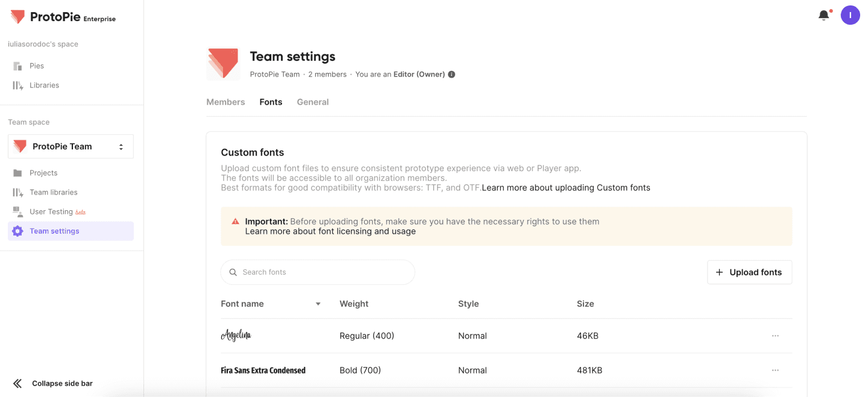Image resolution: width=868 pixels, height=397 pixels.
Task: Switch to the Members tab
Action: [225, 102]
